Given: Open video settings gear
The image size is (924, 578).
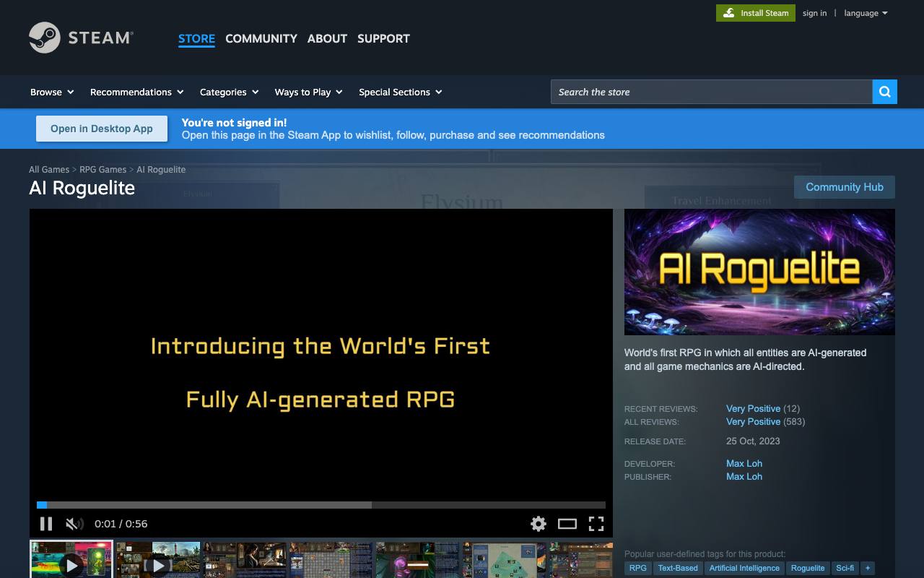Looking at the screenshot, I should (539, 524).
